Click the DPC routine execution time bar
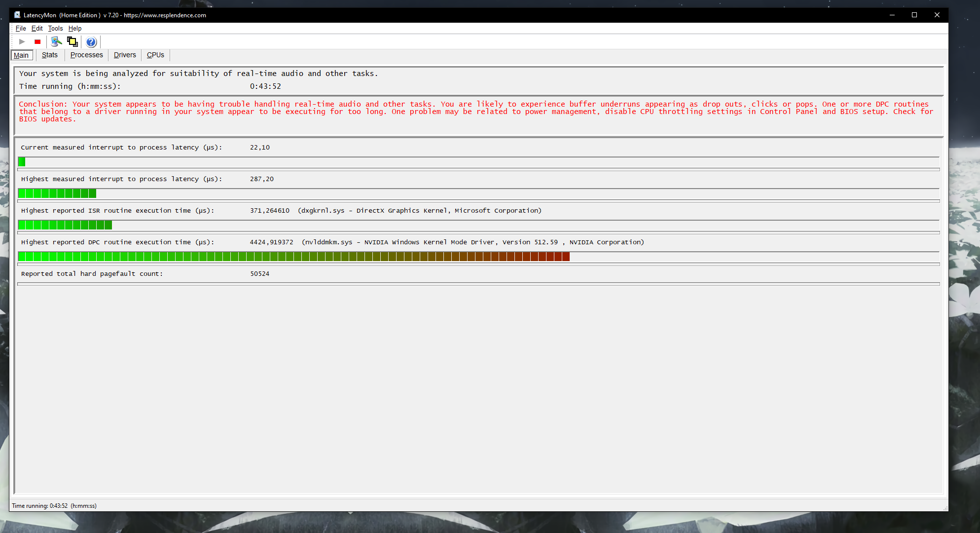980x533 pixels. click(x=294, y=257)
